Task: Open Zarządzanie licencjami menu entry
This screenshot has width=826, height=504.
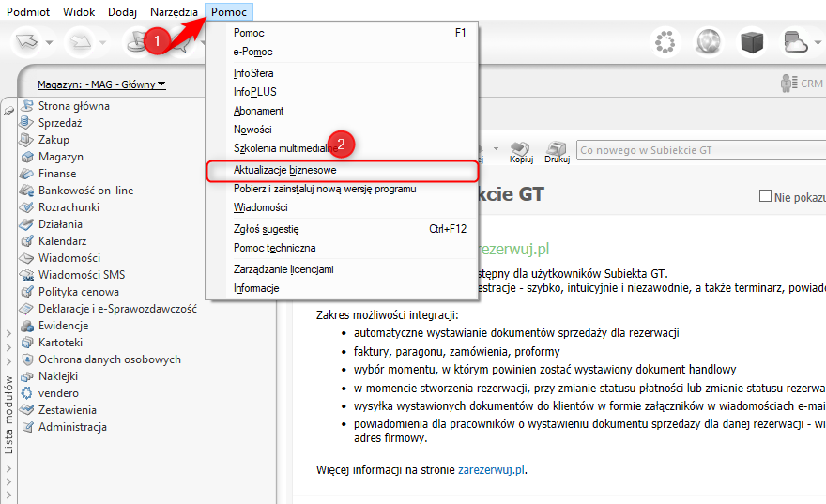Action: [342, 269]
